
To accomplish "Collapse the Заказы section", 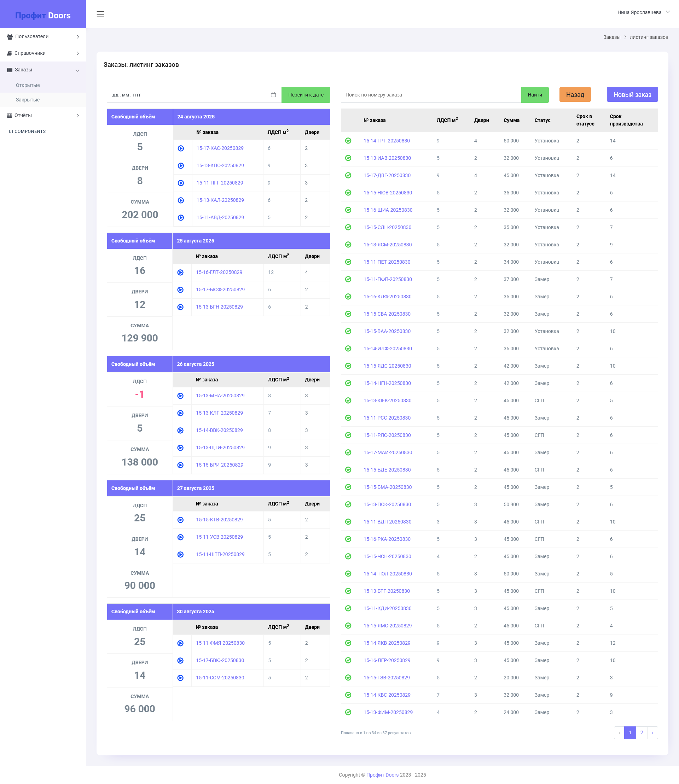I will coord(77,70).
